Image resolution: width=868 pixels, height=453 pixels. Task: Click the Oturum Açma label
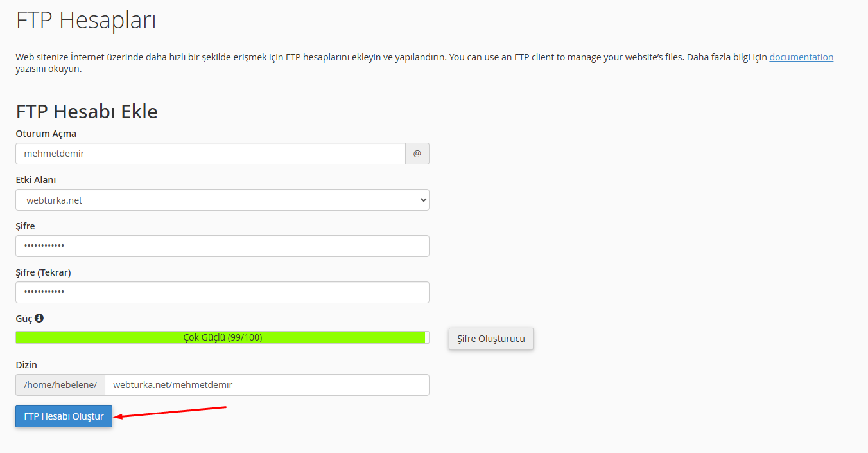[46, 134]
